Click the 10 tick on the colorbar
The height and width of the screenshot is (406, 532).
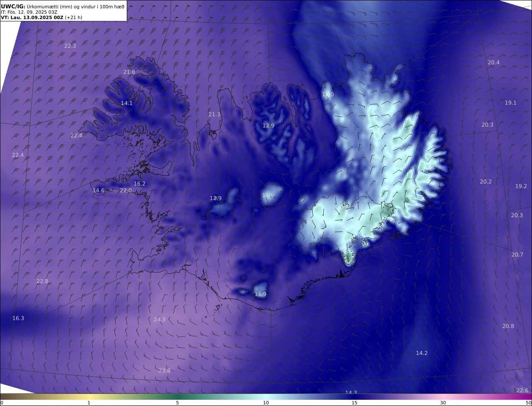pos(266,403)
